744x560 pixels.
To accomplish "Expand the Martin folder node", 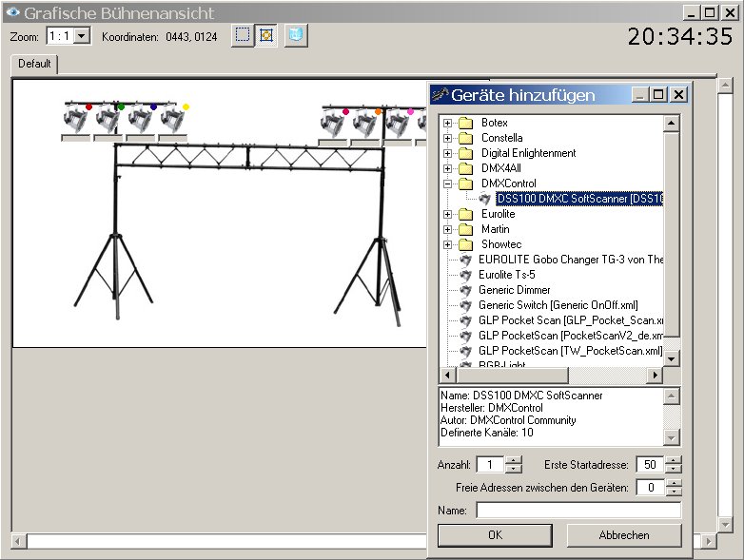I will (447, 229).
